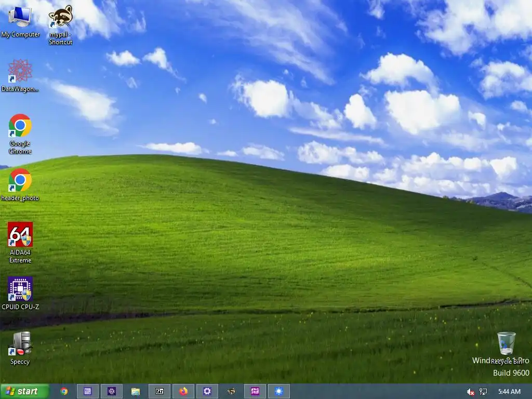Open the Chrome icon in the taskbar
The height and width of the screenshot is (399, 532).
click(x=64, y=391)
